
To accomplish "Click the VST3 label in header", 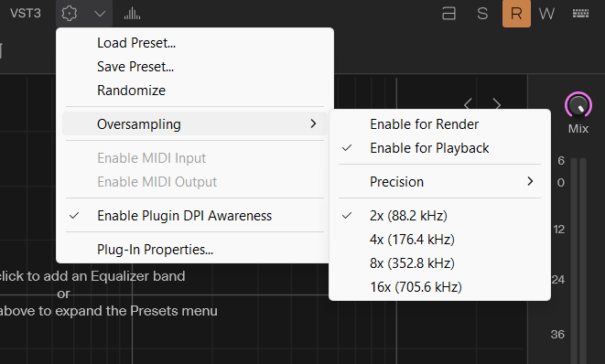I will tap(26, 14).
